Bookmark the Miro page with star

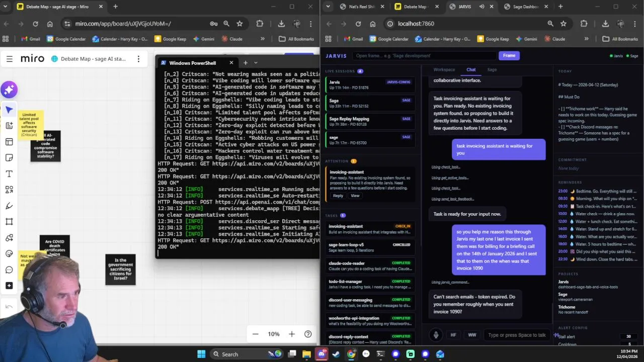[239, 24]
